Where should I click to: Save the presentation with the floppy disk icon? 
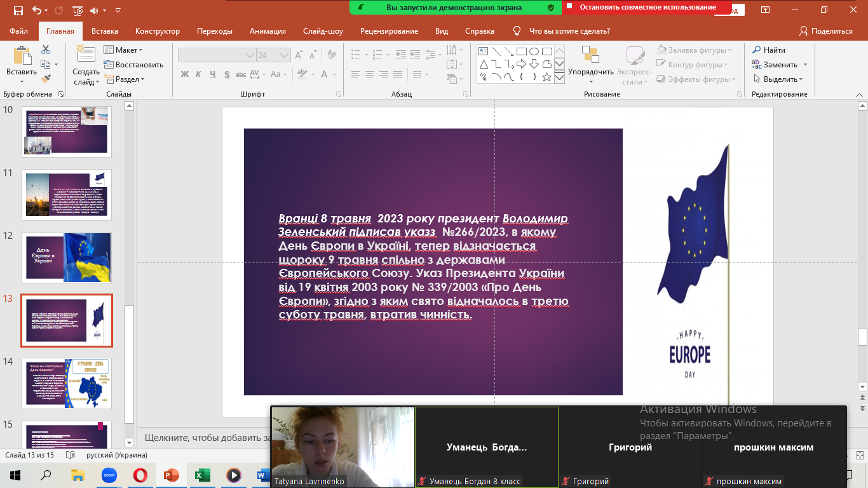click(x=17, y=10)
